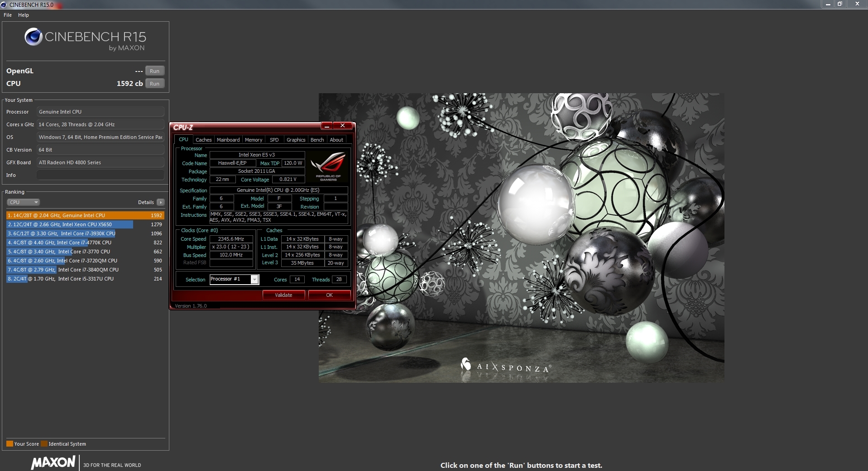Click the Cinebench R15 sphere logo icon
The width and height of the screenshot is (868, 471).
coord(34,37)
